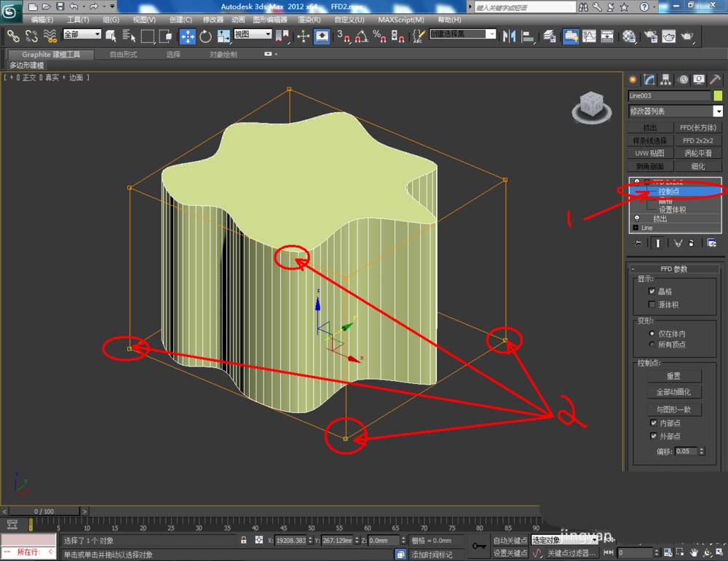Open the Hierarchy panel icon
The width and height of the screenshot is (728, 561).
[x=666, y=79]
